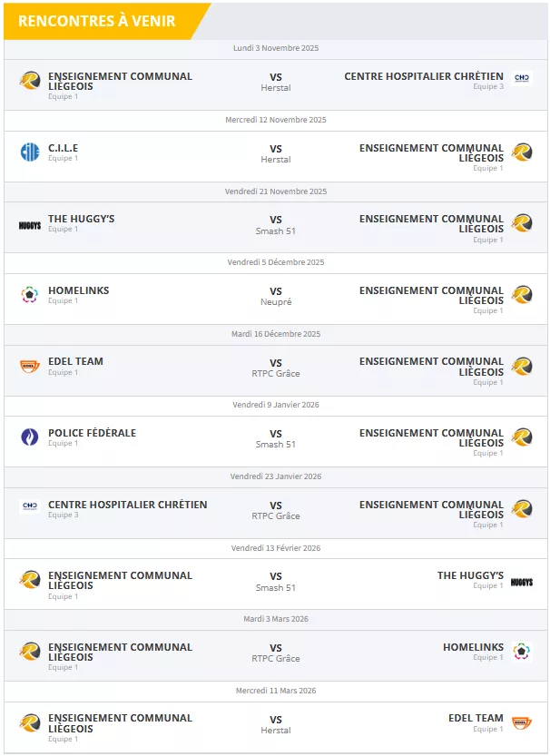Click the Homelinks logo on 5 Décembre match
550x756 pixels.
coord(30,295)
